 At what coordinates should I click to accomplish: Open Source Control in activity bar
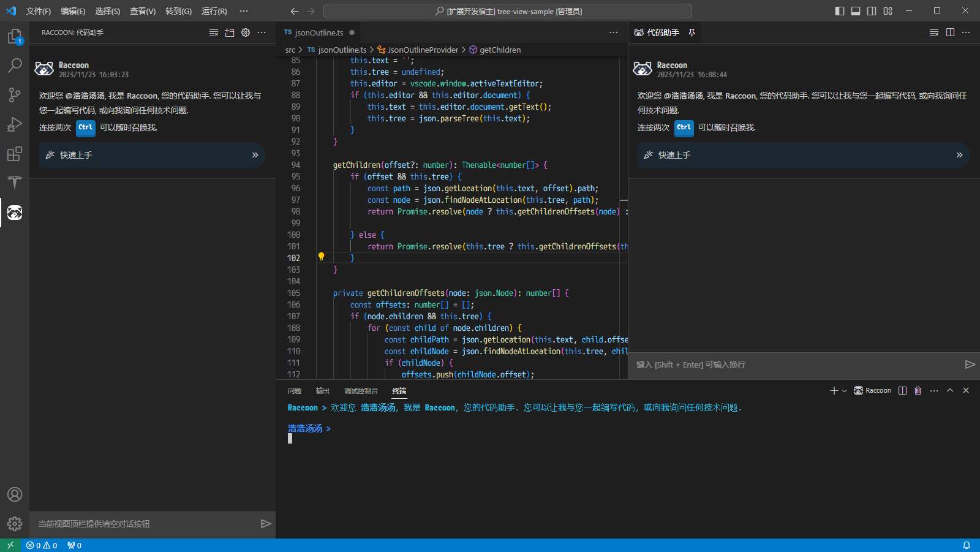tap(14, 95)
